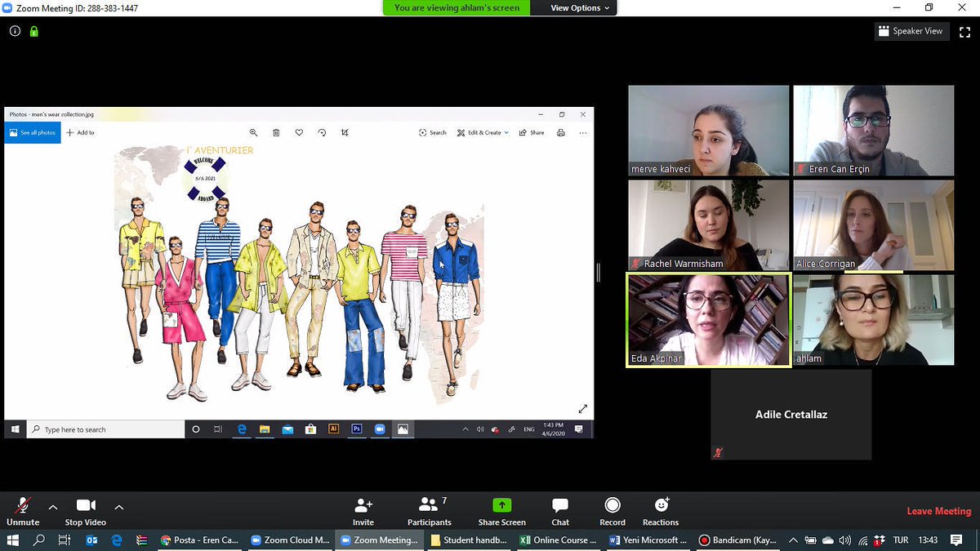
Task: Switch to Student handb... taskbar window
Action: coord(469,540)
